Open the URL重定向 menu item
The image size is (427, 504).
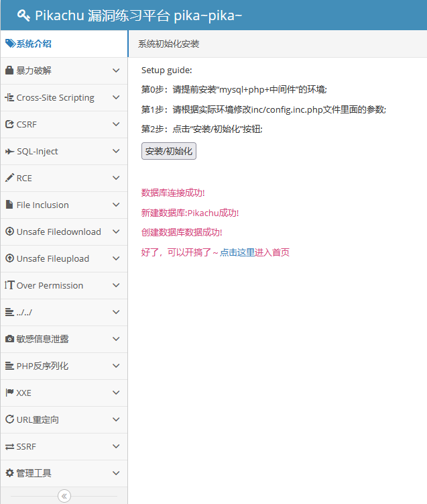pyautogui.click(x=38, y=419)
